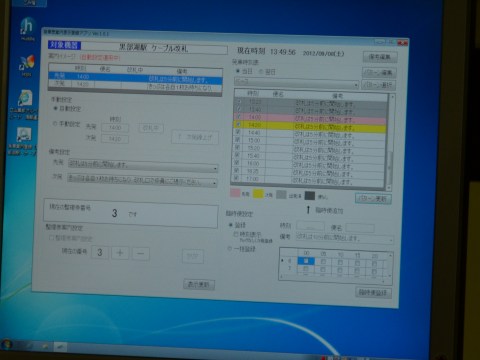Click the yellow legend color swatch
Screen dimensions: 480x360
tap(258, 194)
